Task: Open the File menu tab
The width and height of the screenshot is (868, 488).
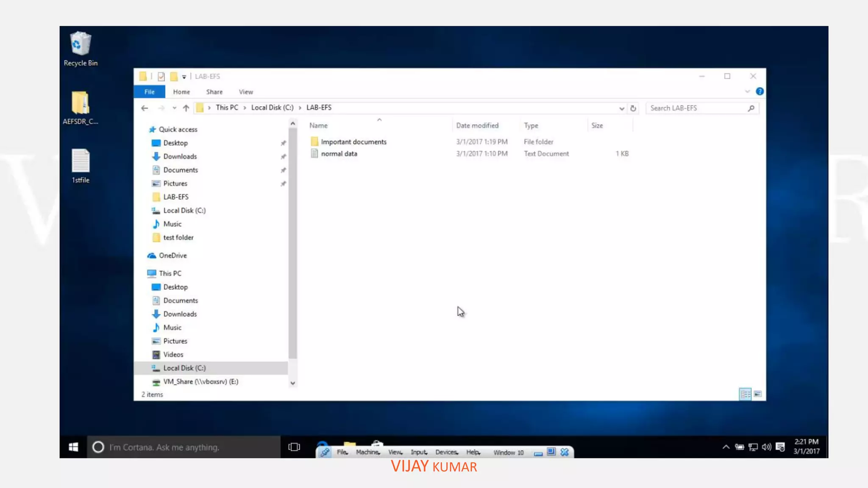Action: (x=149, y=91)
